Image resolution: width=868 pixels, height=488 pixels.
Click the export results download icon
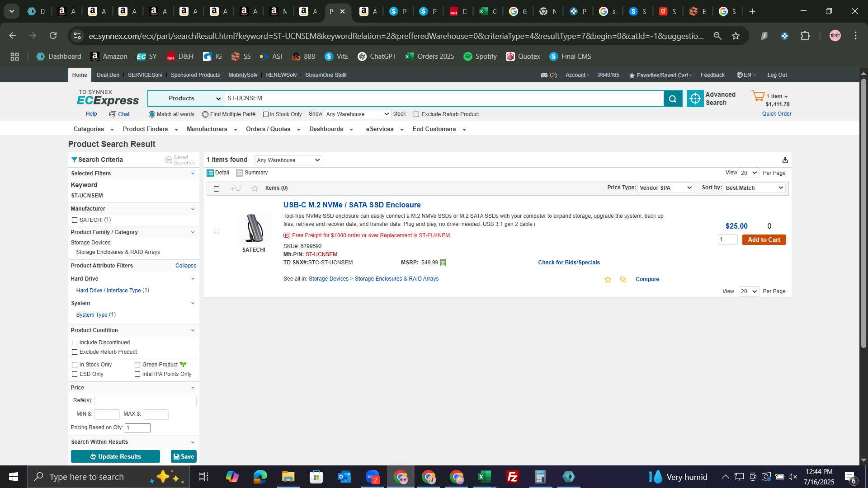tap(785, 160)
